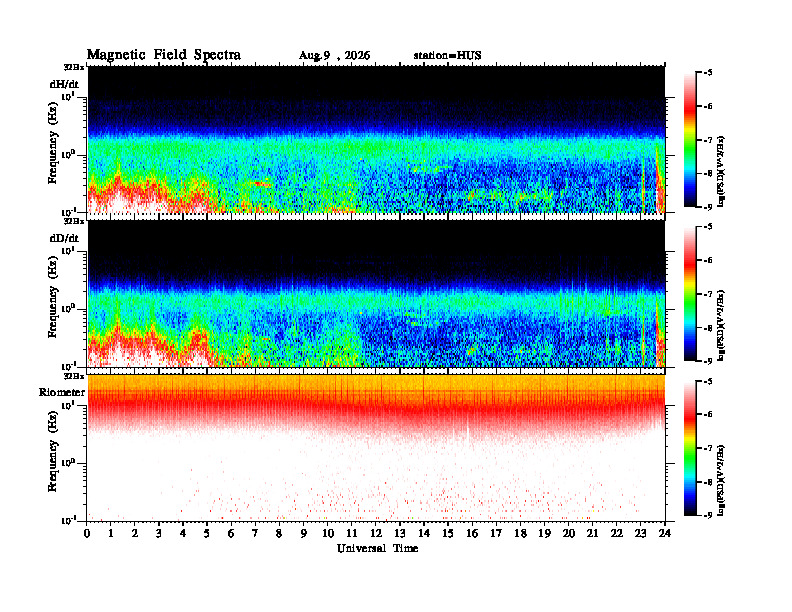Click hour tick "23" on time axis
This screenshot has height=612, width=792.
tap(640, 534)
